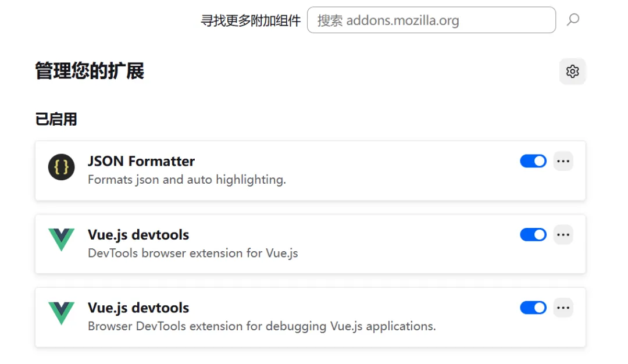Turn off the Vue.js devtools 'debugging Vue.js applications' entry
The height and width of the screenshot is (364, 628).
(x=533, y=308)
